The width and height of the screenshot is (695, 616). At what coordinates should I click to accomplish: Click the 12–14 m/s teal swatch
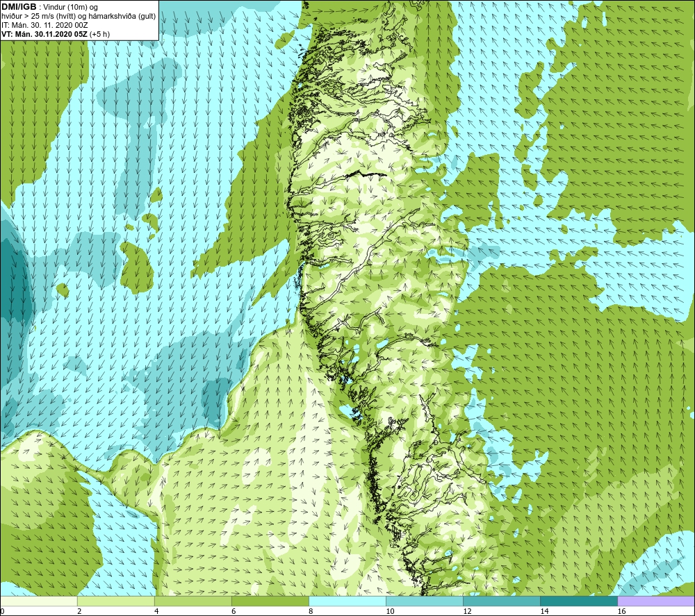click(501, 601)
